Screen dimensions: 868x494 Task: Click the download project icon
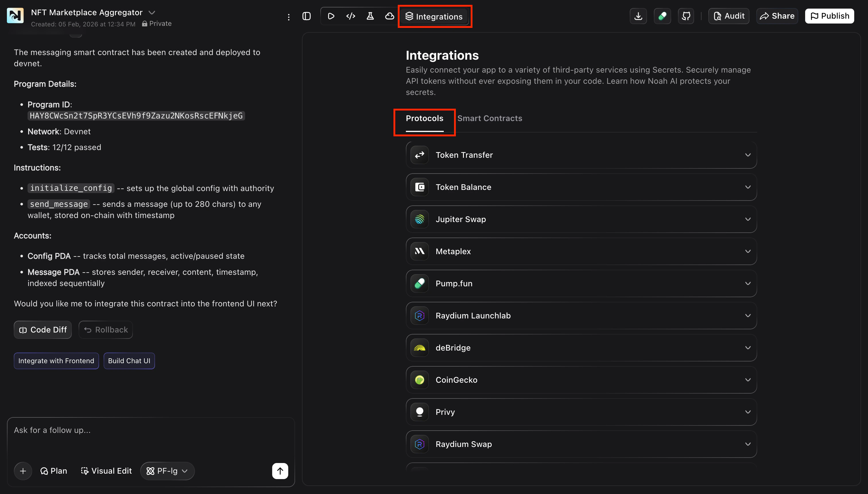(638, 15)
